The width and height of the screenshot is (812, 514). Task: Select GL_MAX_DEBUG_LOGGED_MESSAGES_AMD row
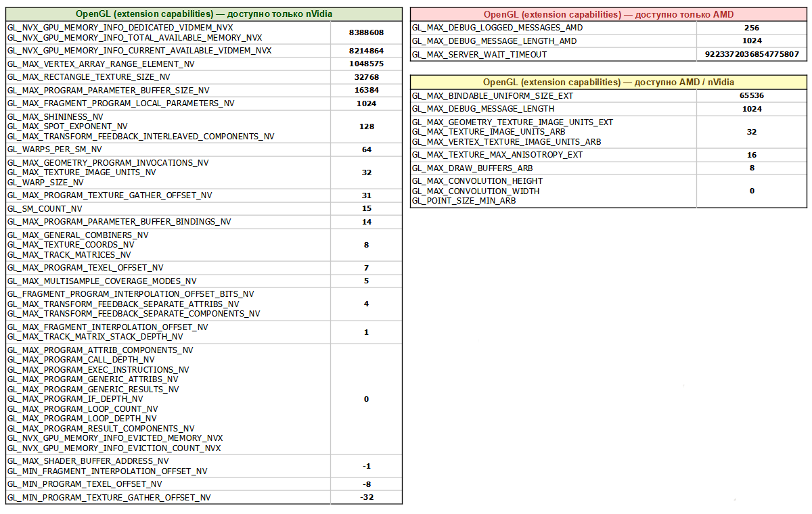click(608, 28)
